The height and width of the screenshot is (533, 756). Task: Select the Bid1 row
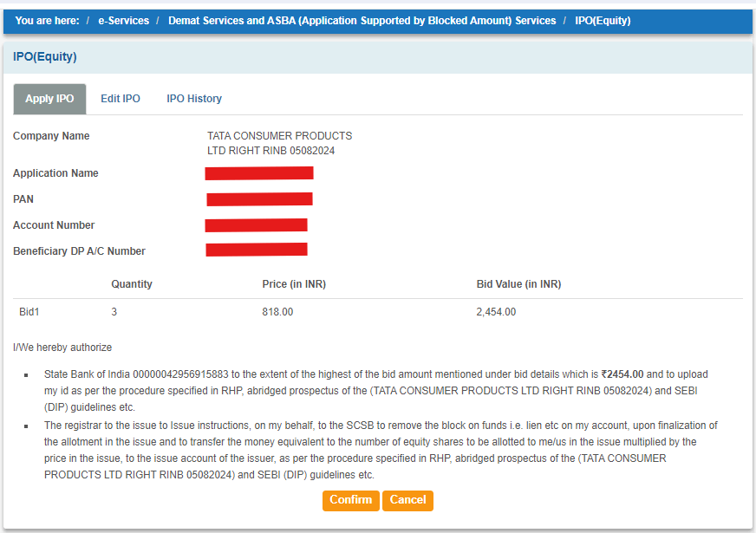(x=26, y=311)
